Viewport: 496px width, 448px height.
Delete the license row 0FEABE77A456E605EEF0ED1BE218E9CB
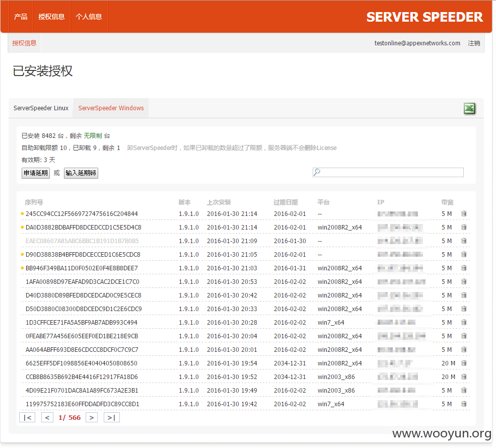click(464, 336)
